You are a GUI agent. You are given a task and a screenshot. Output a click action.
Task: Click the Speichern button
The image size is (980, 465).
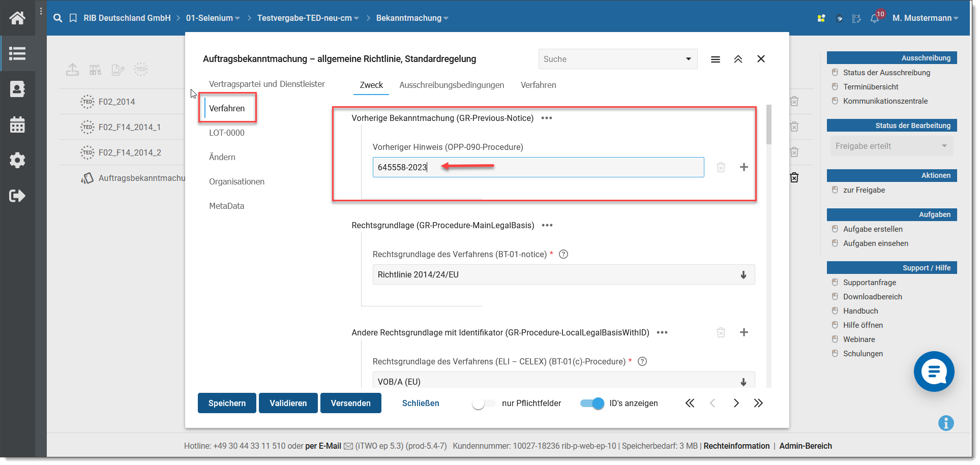(x=227, y=403)
